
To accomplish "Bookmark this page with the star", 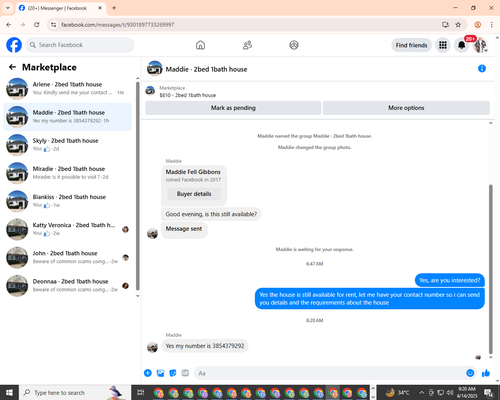I will pos(458,25).
